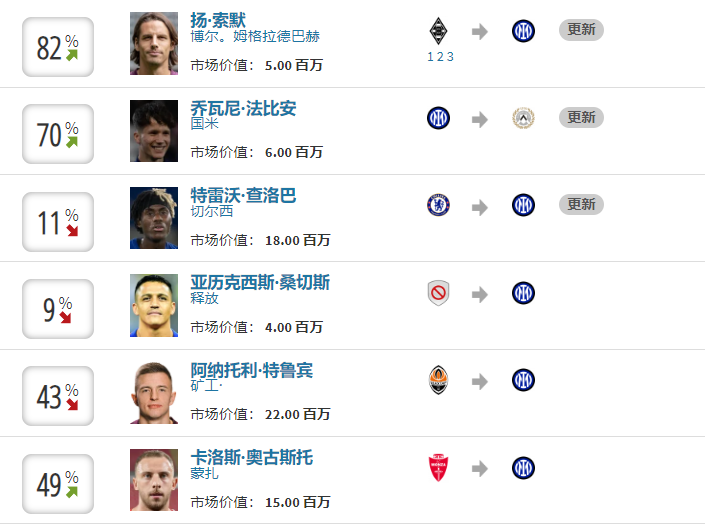Open 特雷沃·查洛巴's portrait thumbnail

pos(154,218)
